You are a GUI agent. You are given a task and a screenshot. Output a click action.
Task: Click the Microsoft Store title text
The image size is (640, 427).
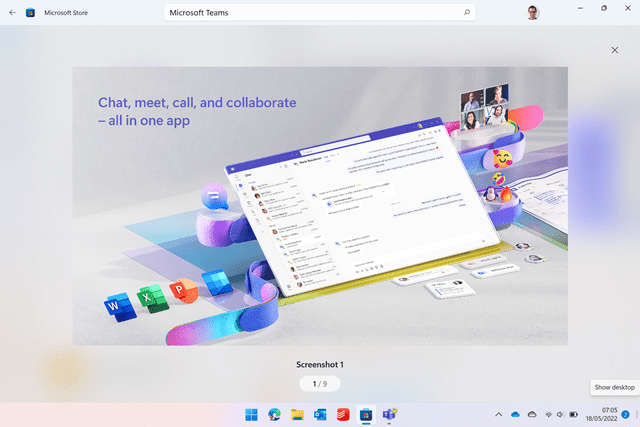(x=66, y=13)
